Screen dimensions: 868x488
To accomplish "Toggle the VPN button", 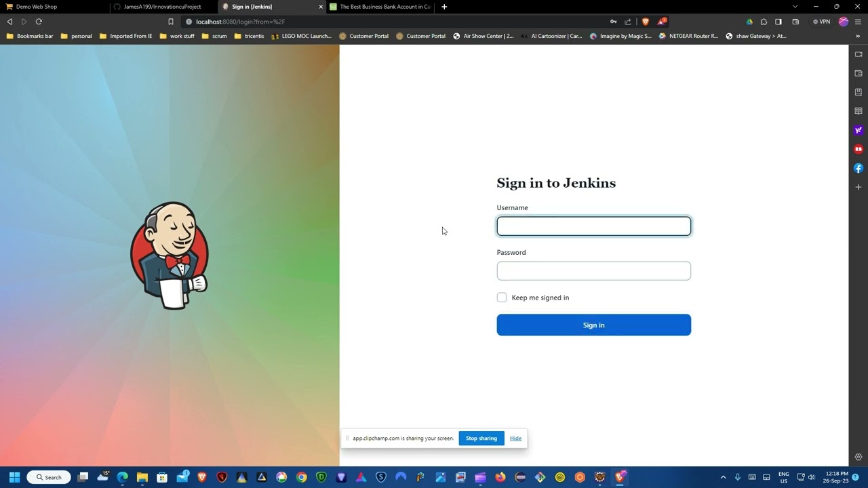I will point(821,22).
